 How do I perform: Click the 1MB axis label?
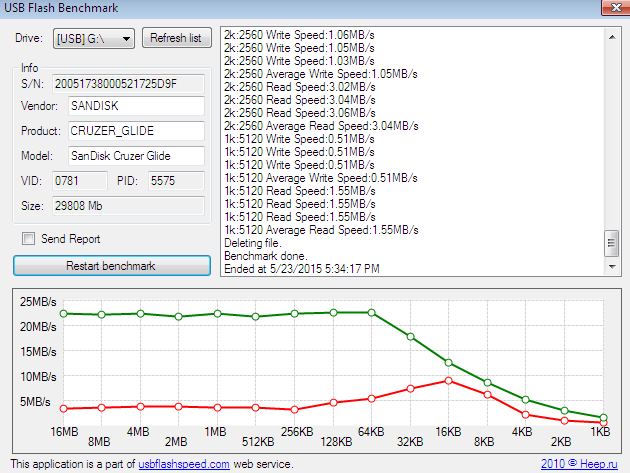click(x=215, y=432)
